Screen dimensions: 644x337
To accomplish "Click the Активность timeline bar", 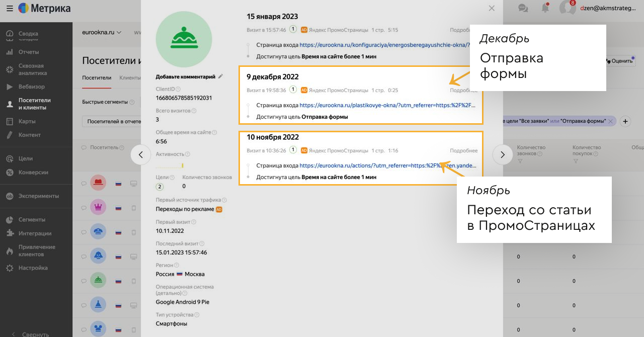I will point(170,165).
